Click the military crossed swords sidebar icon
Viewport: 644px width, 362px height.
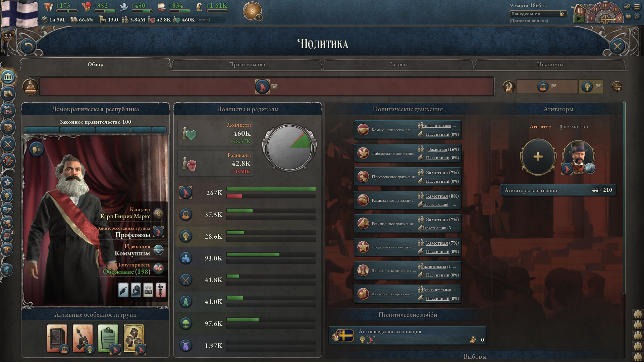point(8,144)
